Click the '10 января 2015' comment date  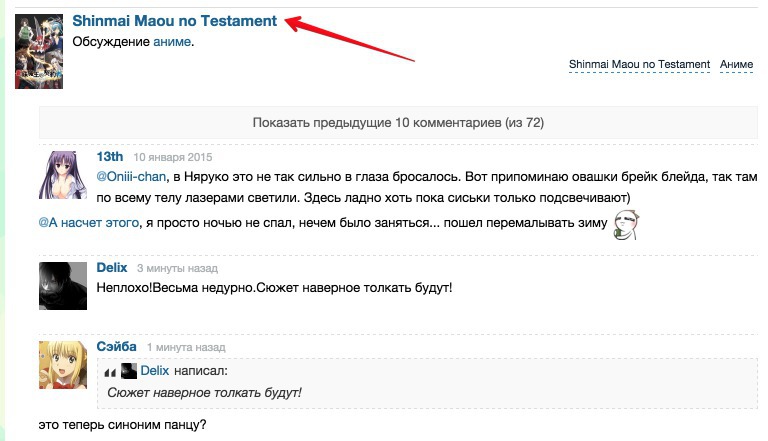(174, 158)
